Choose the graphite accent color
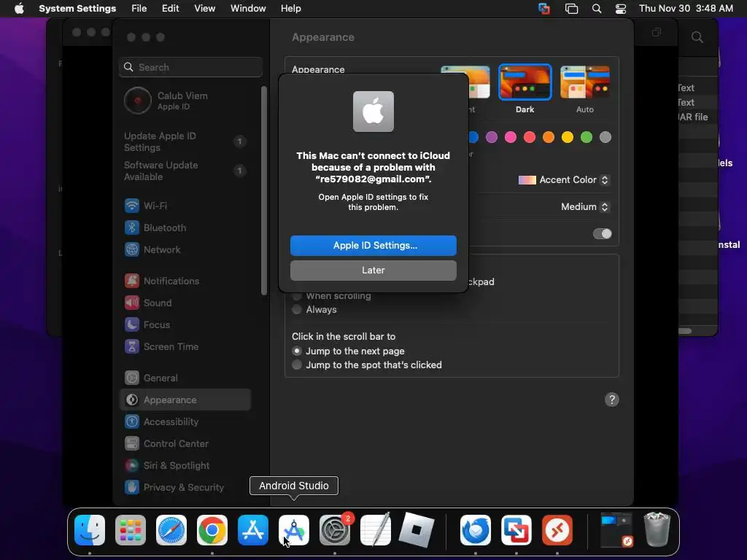 click(605, 137)
